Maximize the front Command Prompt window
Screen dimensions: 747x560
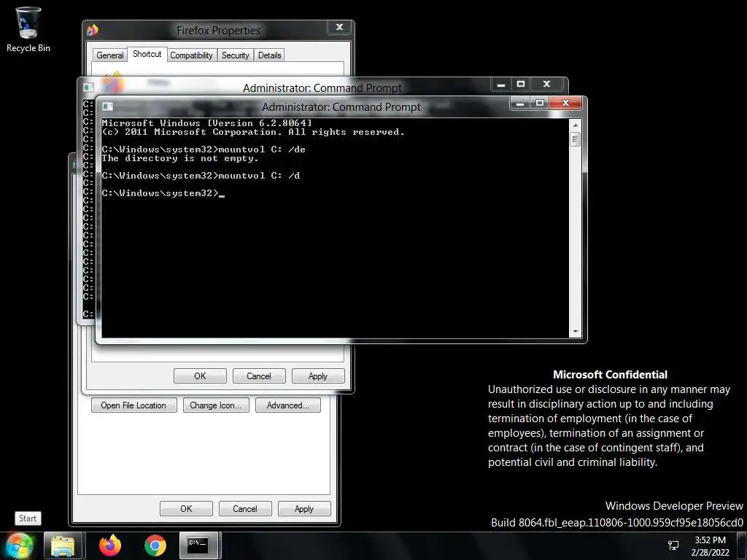(x=540, y=103)
